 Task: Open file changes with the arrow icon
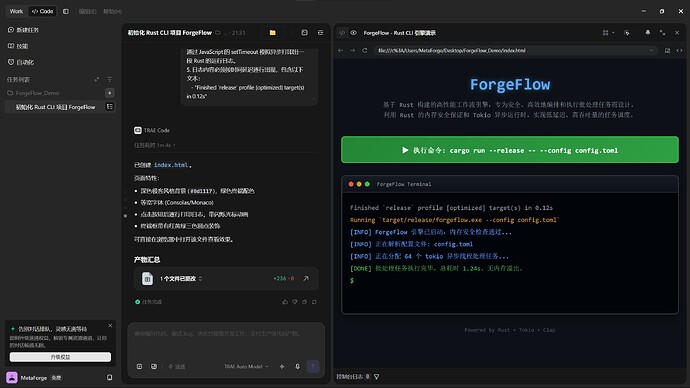tap(306, 278)
